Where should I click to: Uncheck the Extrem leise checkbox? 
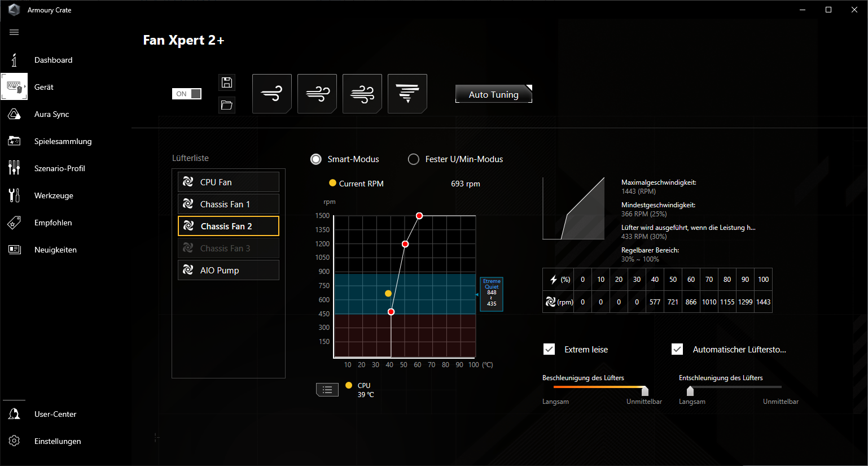pos(549,349)
